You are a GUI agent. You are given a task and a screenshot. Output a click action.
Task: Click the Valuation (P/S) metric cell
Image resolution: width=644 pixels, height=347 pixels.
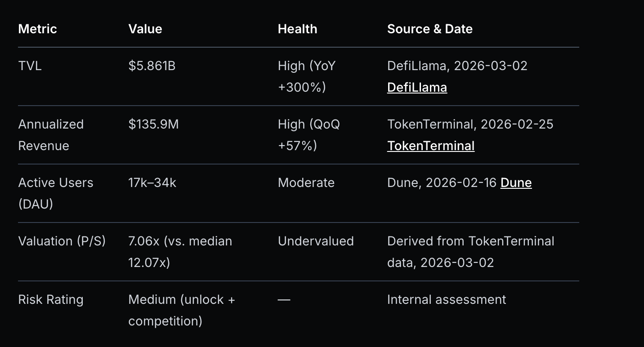pyautogui.click(x=62, y=241)
